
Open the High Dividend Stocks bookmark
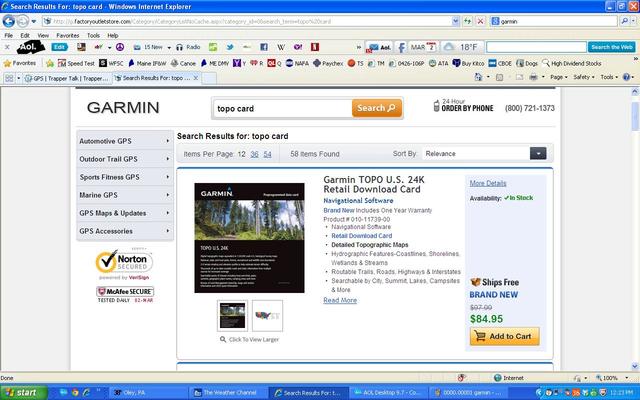pos(571,63)
